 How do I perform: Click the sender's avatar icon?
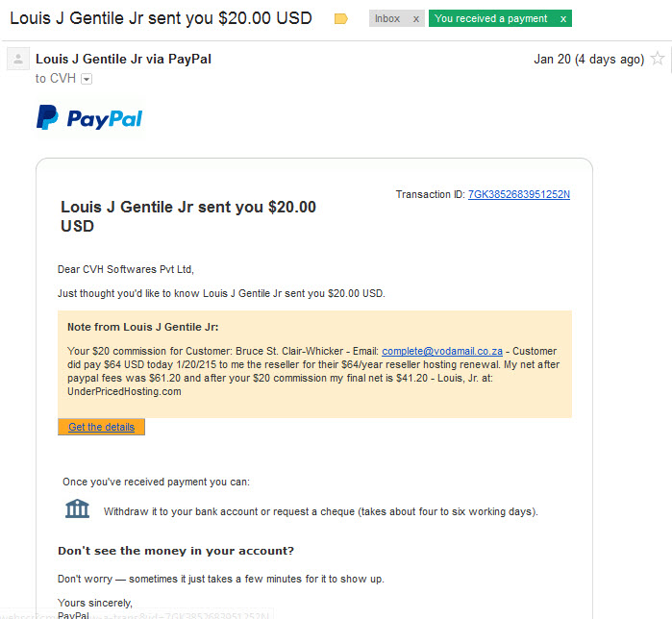(x=18, y=59)
